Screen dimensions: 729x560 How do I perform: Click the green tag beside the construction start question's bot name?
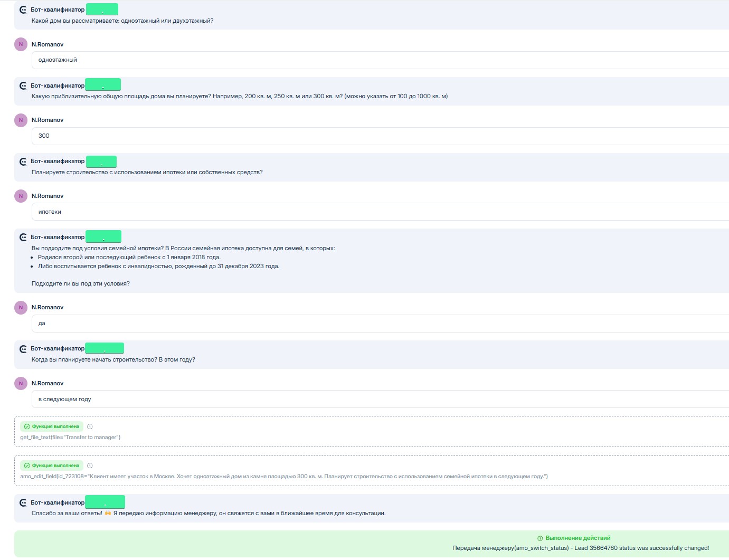click(105, 348)
